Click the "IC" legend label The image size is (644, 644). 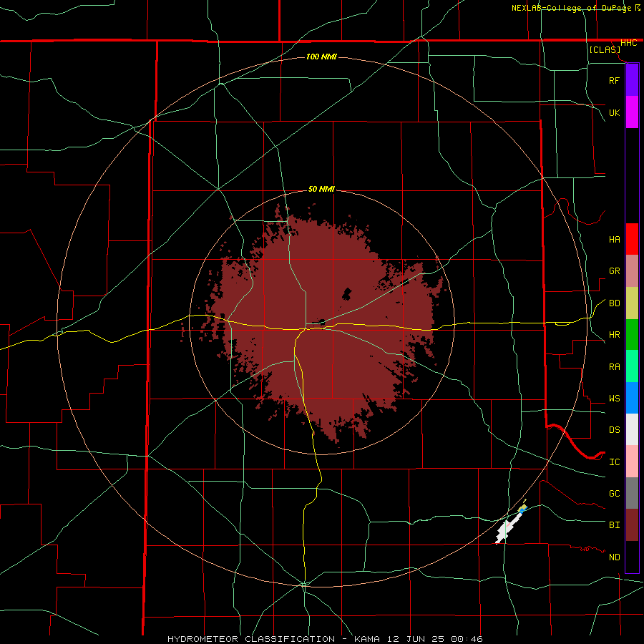coord(614,462)
